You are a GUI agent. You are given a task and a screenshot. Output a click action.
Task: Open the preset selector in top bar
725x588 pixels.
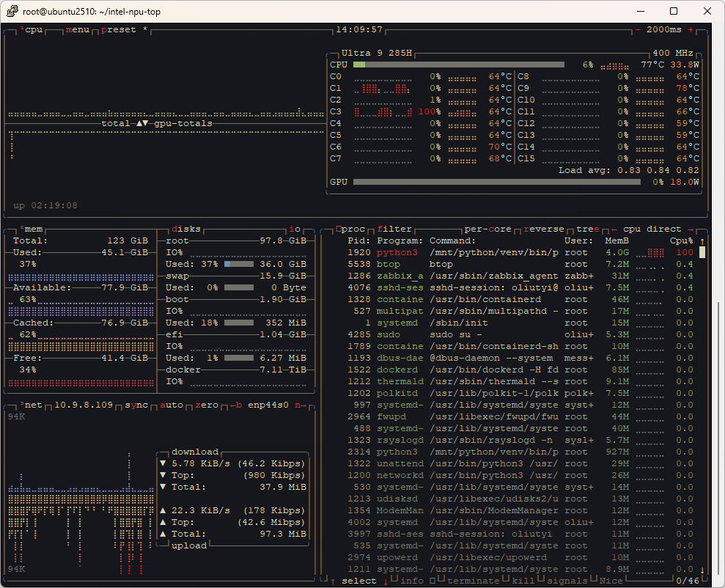point(118,30)
